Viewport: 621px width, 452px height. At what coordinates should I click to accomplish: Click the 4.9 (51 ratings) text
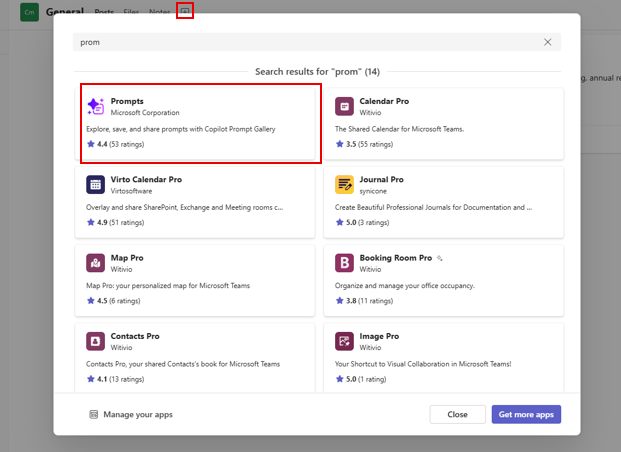tap(120, 223)
